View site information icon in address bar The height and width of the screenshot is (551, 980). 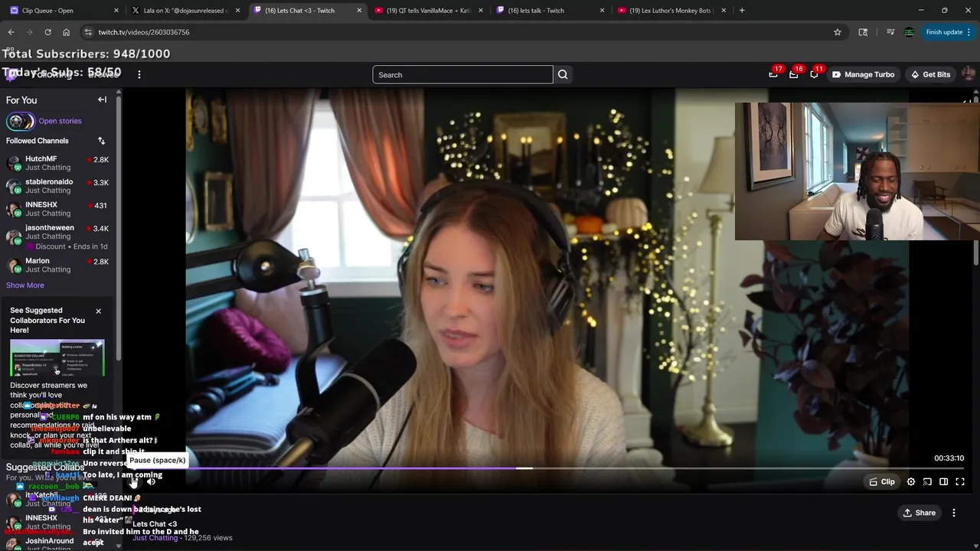pos(88,32)
